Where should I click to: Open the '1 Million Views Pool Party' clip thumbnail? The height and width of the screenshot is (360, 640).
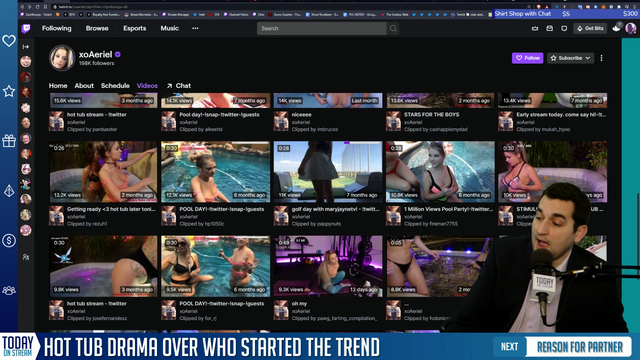click(x=440, y=172)
